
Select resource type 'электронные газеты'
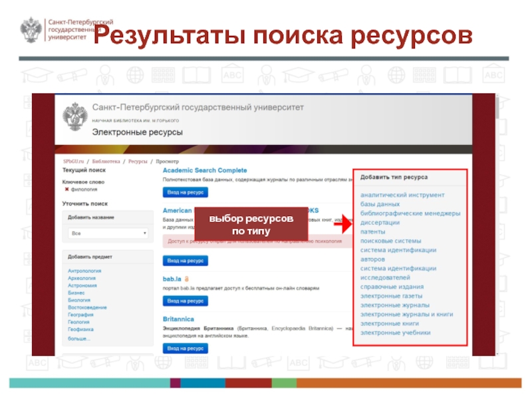click(391, 296)
